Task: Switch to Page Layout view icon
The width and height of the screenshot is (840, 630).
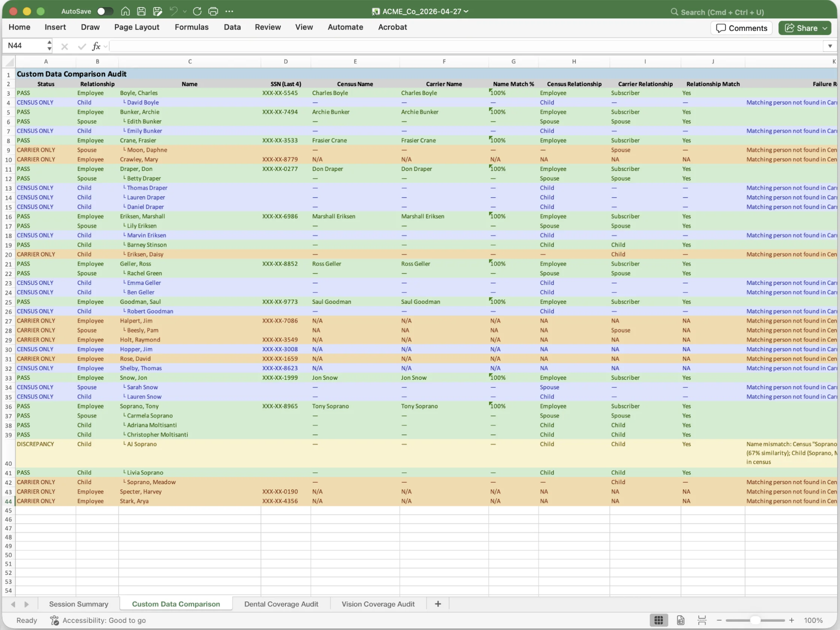Action: click(681, 620)
